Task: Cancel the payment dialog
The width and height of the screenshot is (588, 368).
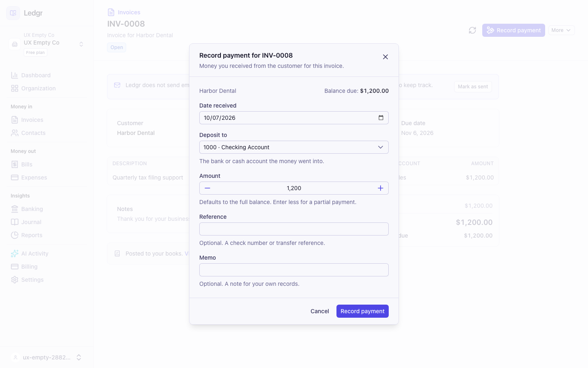Action: [320, 311]
